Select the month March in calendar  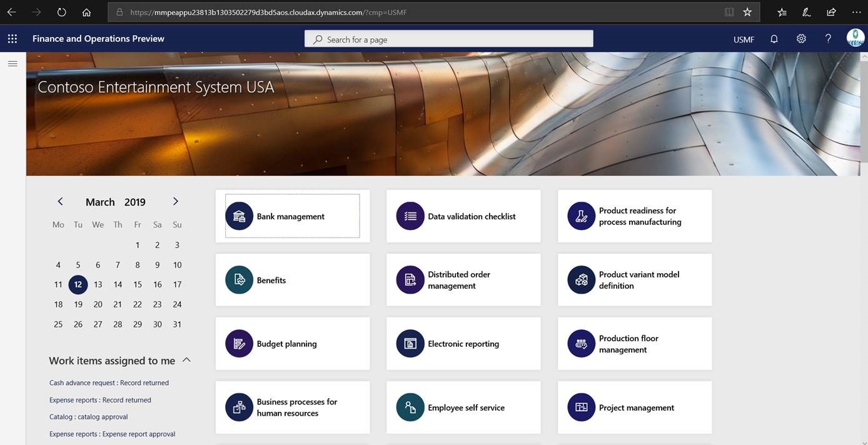[x=100, y=202]
